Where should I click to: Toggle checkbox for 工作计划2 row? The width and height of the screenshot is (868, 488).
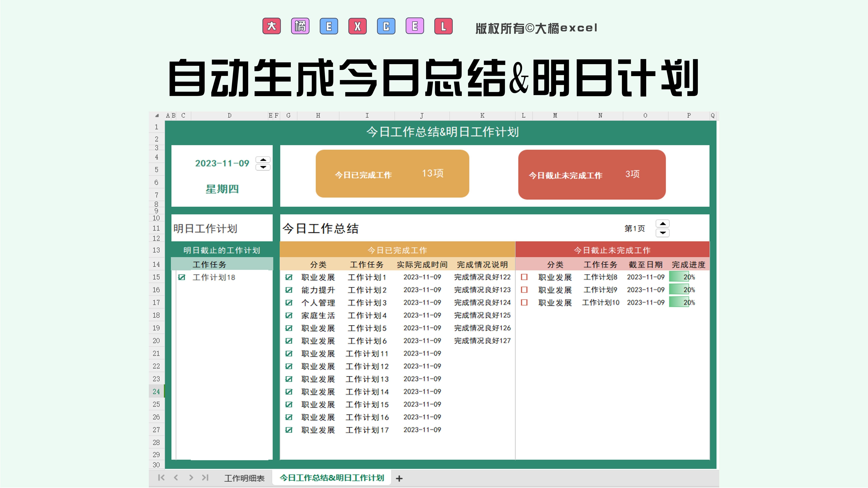pyautogui.click(x=289, y=290)
